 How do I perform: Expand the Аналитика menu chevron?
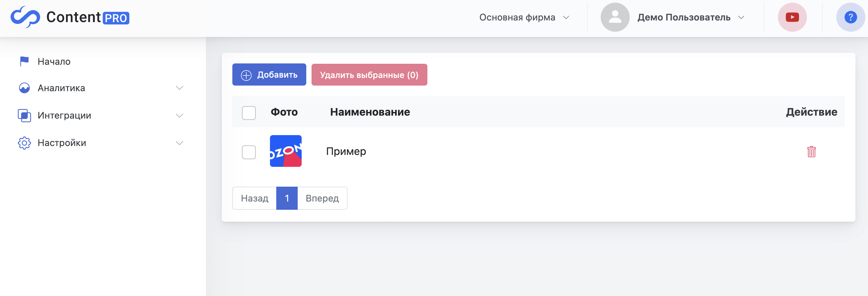180,88
